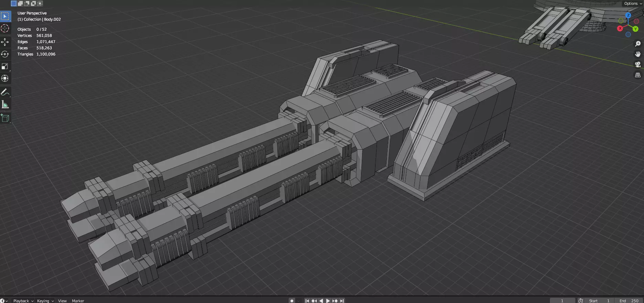This screenshot has height=303, width=644.
Task: Open the Keying dropdown menu
Action: coord(45,301)
